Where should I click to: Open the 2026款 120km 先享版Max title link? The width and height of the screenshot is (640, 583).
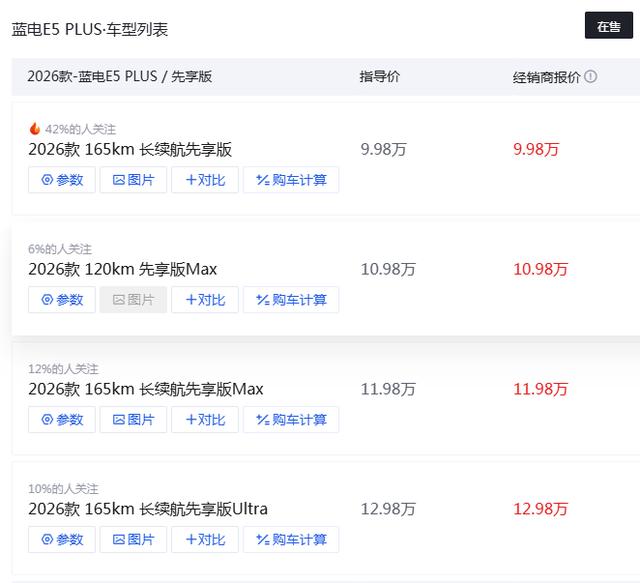tap(122, 269)
